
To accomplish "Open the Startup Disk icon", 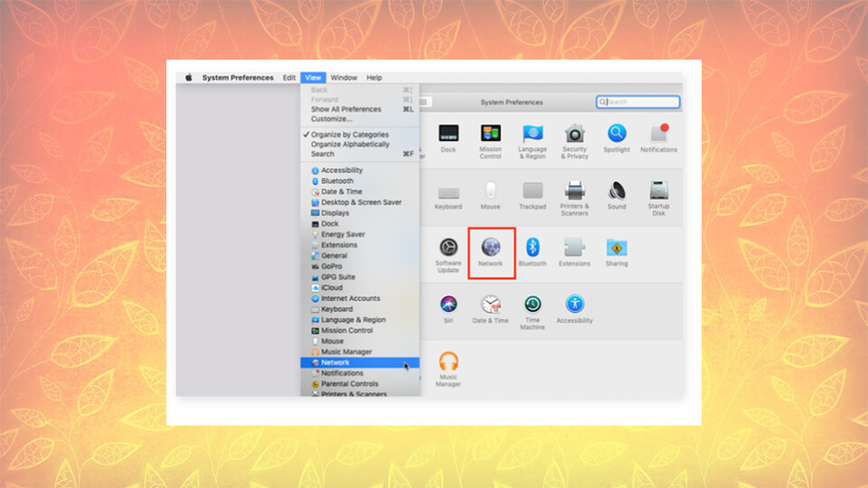I will point(659,191).
